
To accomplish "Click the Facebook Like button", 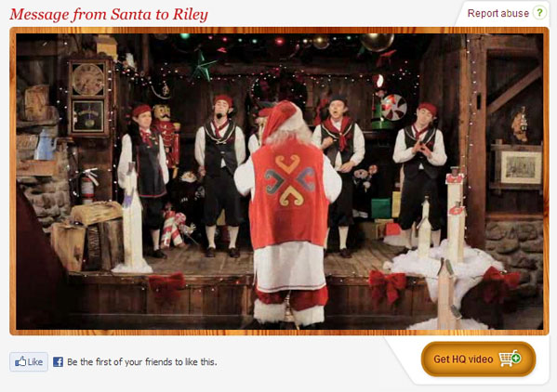I will point(29,362).
